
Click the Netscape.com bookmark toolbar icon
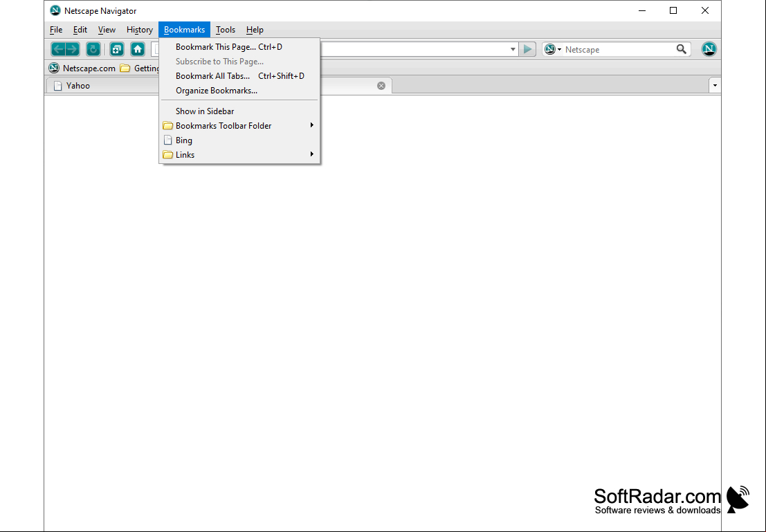coord(54,68)
